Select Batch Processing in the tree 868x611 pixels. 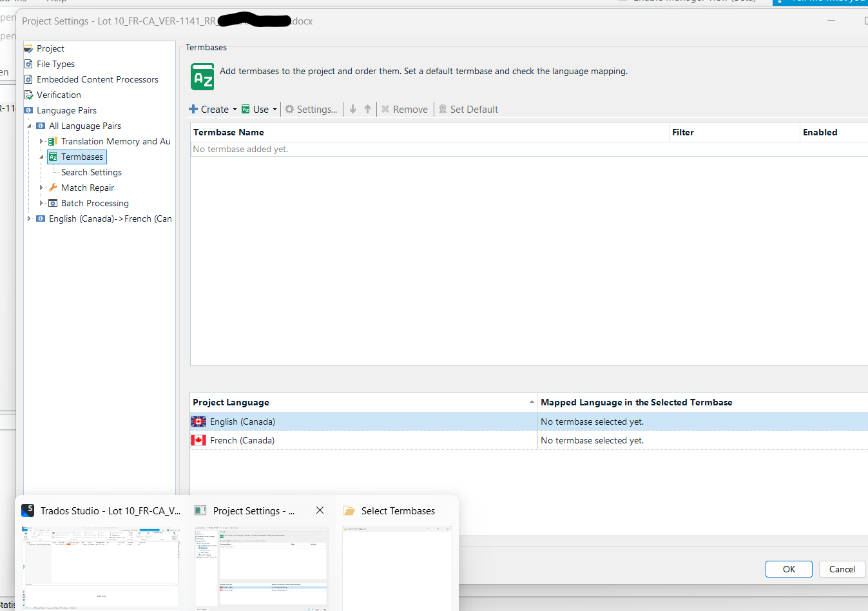tap(95, 203)
